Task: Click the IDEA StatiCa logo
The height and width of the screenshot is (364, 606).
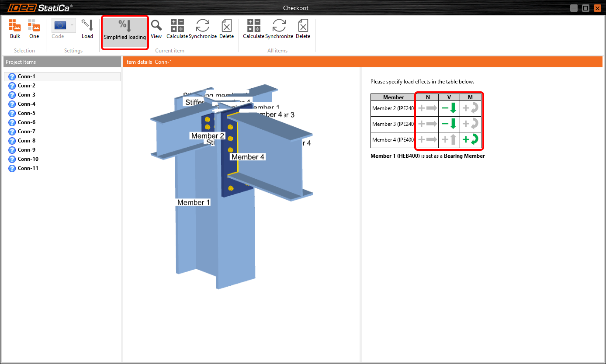Action: pyautogui.click(x=40, y=8)
